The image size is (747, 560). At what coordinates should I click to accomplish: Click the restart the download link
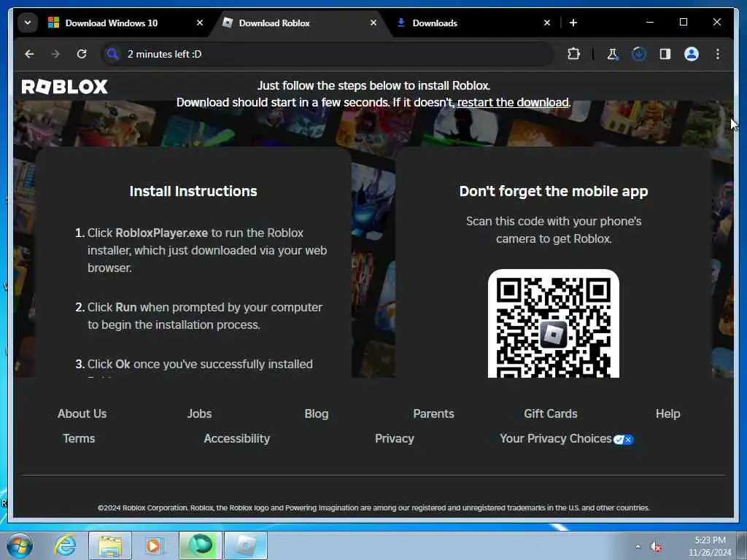[513, 102]
